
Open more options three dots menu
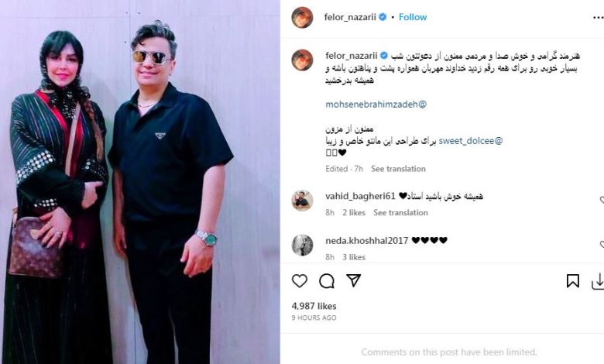599,18
